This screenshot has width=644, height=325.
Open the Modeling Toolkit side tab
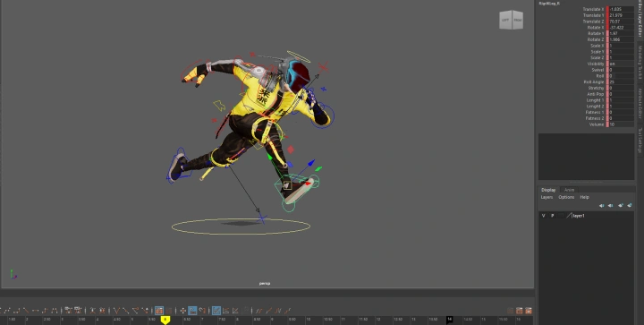(640, 63)
